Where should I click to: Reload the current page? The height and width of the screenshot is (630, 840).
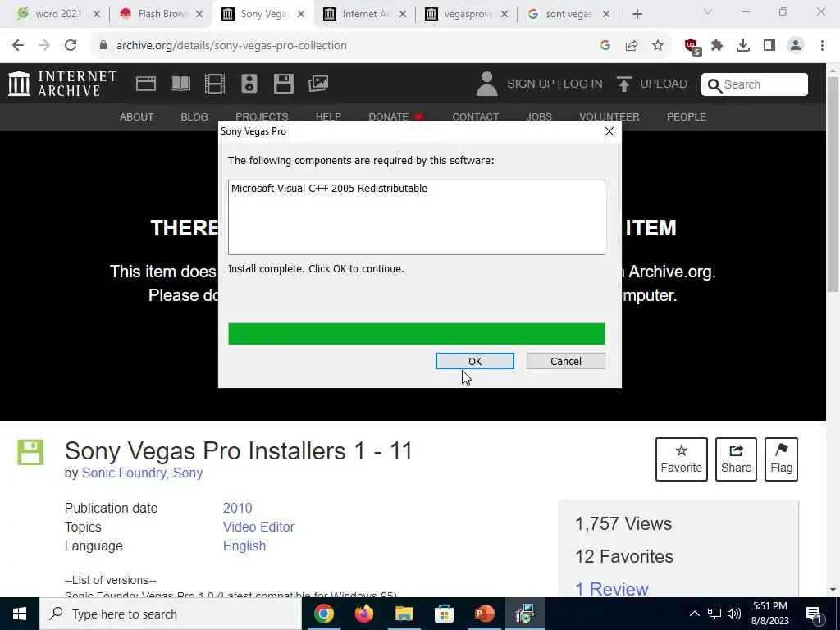(71, 46)
